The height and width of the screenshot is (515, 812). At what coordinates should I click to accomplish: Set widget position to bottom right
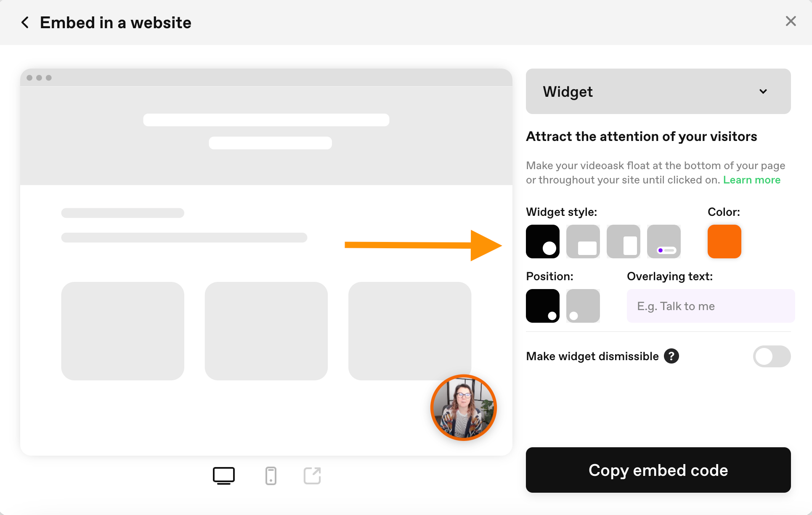(543, 306)
